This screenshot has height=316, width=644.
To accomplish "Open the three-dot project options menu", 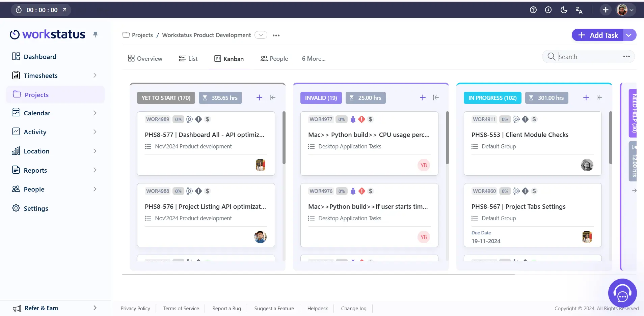I will (276, 35).
